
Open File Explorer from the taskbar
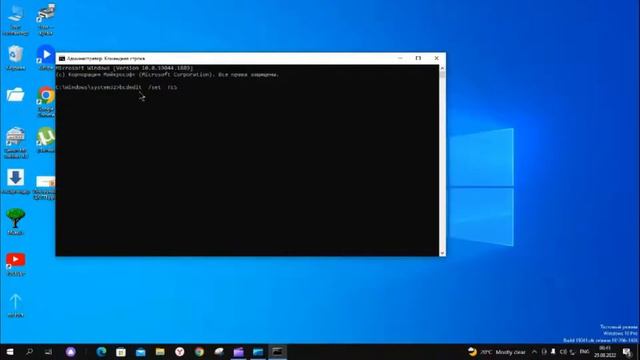coord(160,352)
